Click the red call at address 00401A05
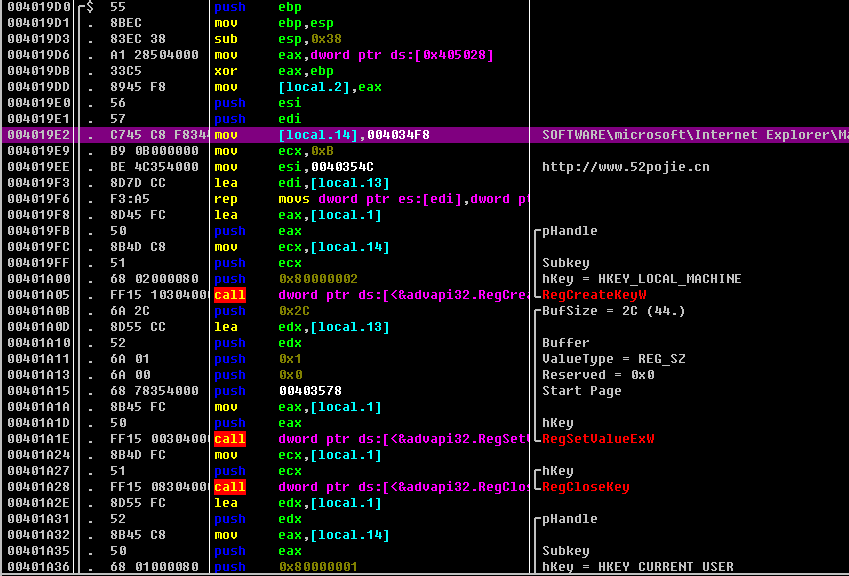 point(230,295)
